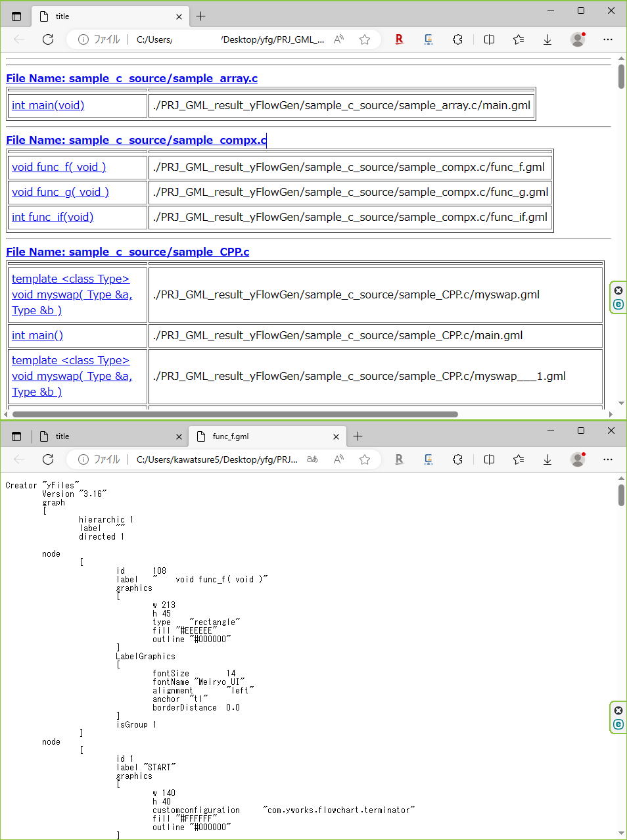Open the Favorites list icon in the bottom window
Image resolution: width=627 pixels, height=840 pixels.
pos(519,459)
